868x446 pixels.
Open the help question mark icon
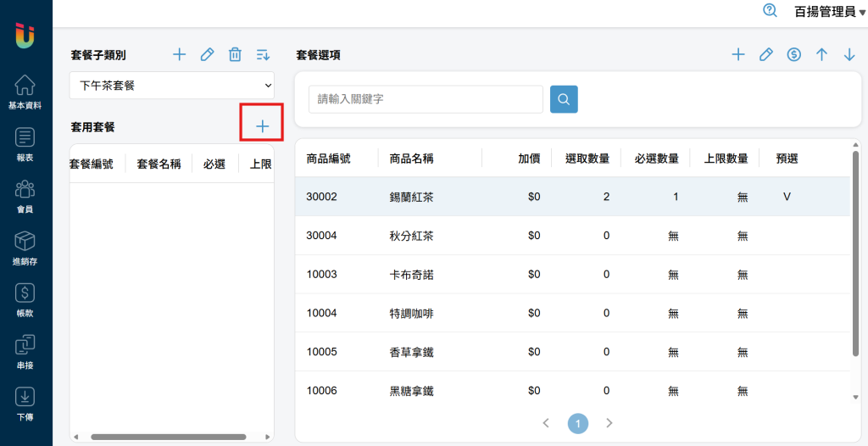pos(770,11)
